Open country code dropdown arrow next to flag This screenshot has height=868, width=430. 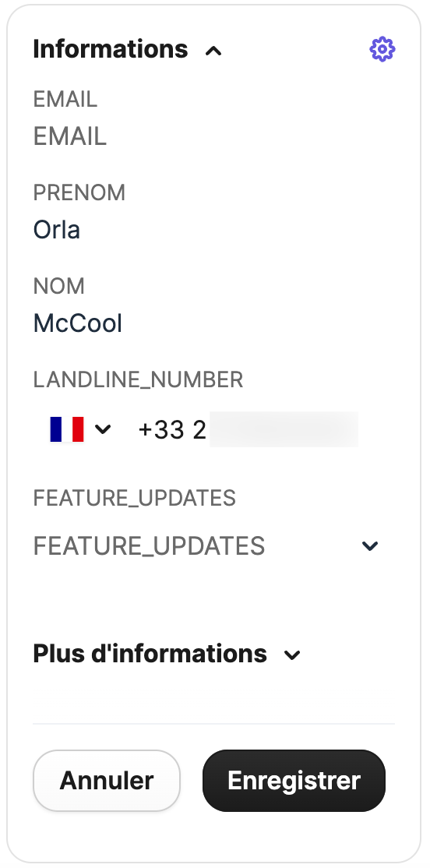(x=103, y=429)
